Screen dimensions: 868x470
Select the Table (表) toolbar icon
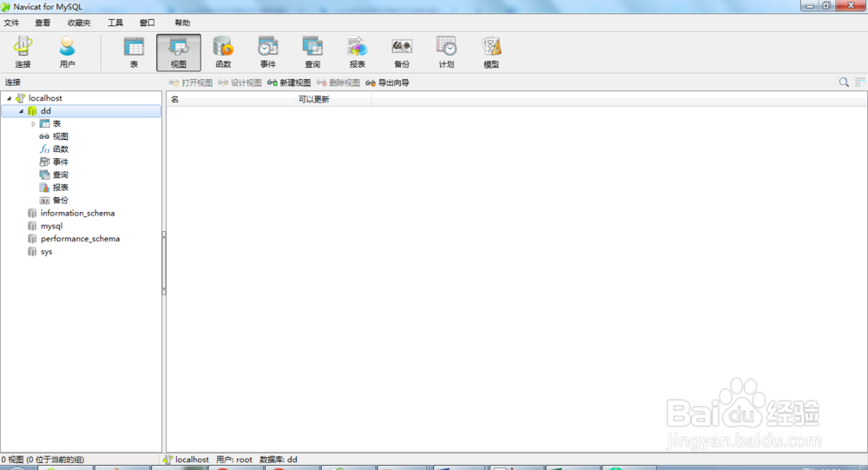[134, 52]
